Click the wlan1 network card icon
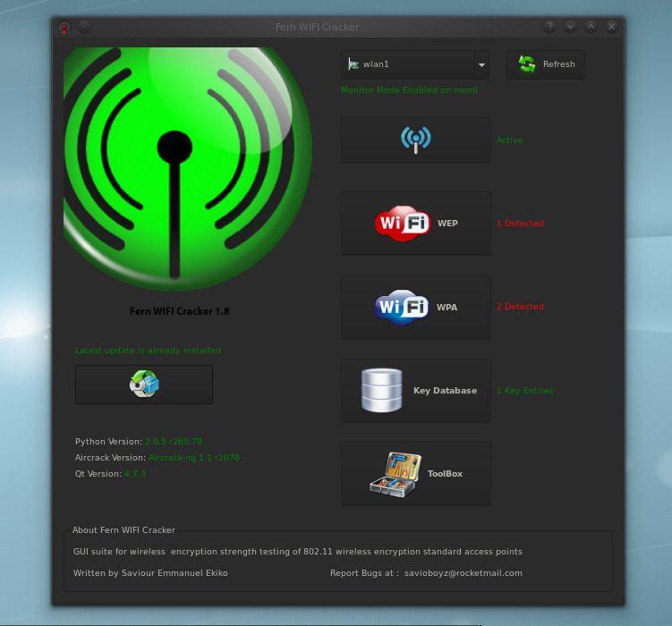 [353, 64]
